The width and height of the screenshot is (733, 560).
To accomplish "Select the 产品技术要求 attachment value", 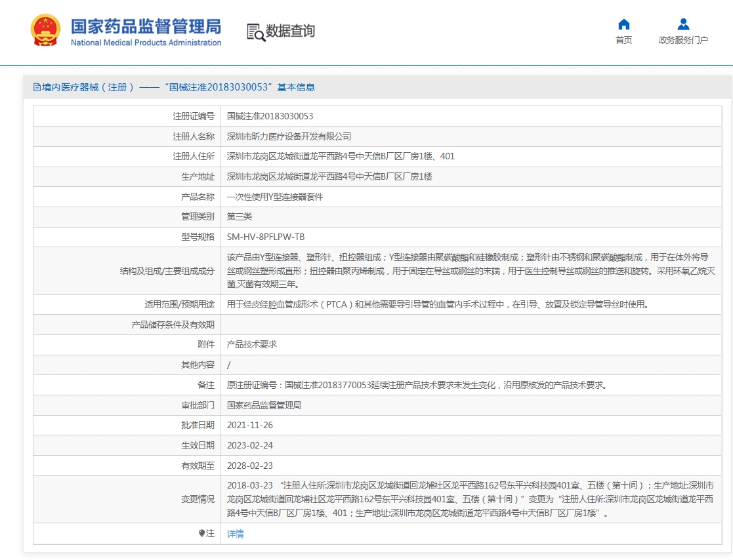I will (x=251, y=344).
